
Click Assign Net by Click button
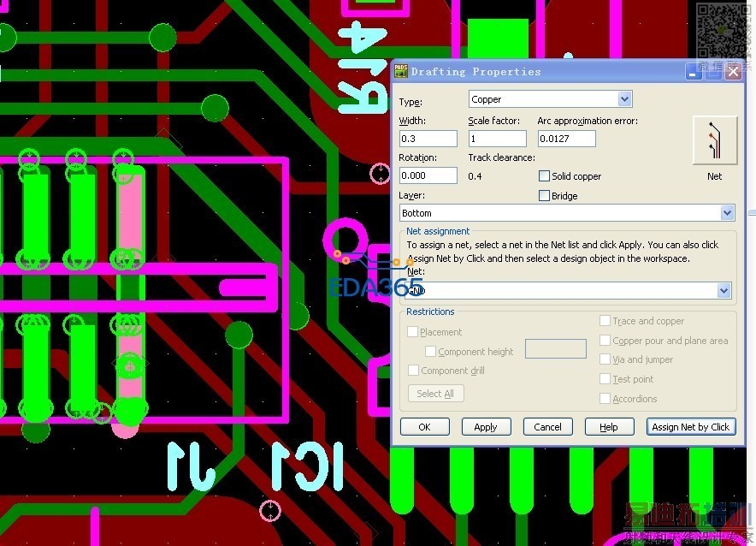pyautogui.click(x=691, y=427)
